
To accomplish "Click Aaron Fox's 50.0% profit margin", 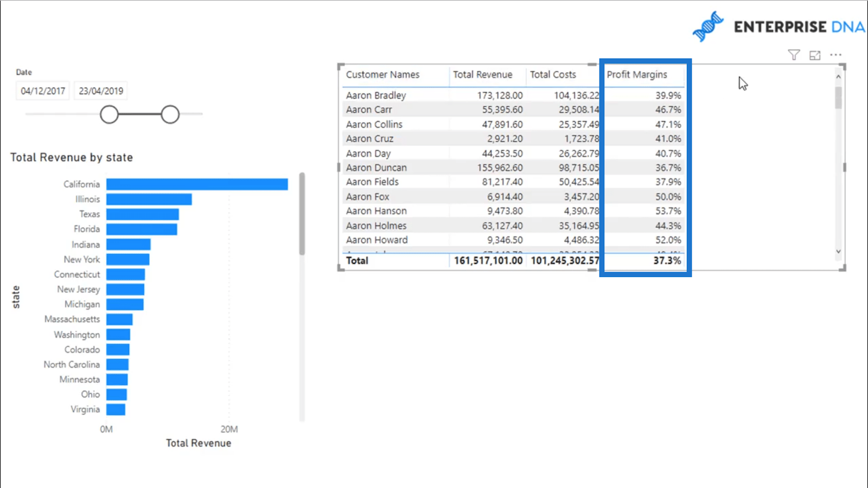I will pos(668,197).
